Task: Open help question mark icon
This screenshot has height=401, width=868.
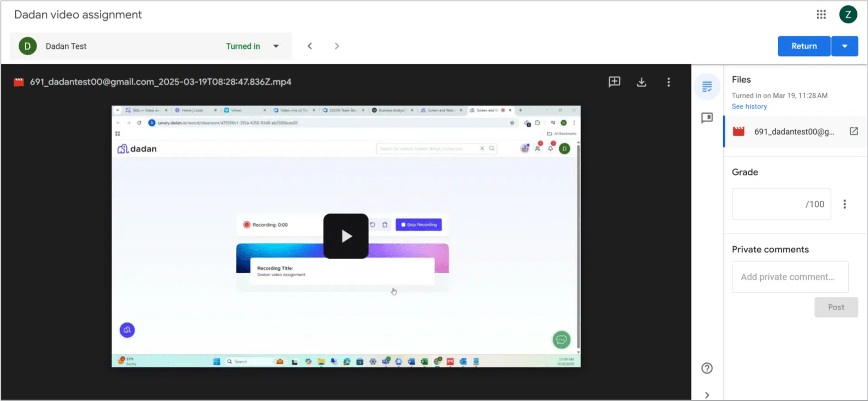Action: point(706,368)
